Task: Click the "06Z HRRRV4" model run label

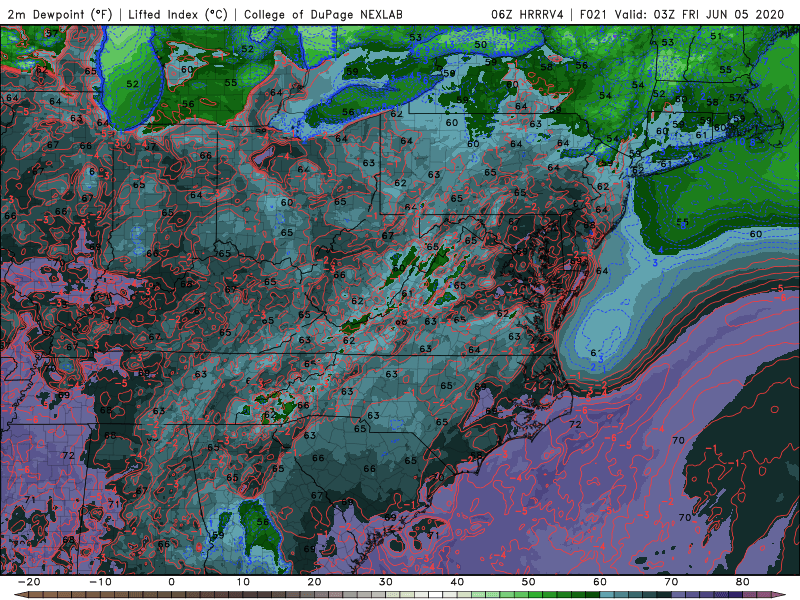Action: pos(527,15)
